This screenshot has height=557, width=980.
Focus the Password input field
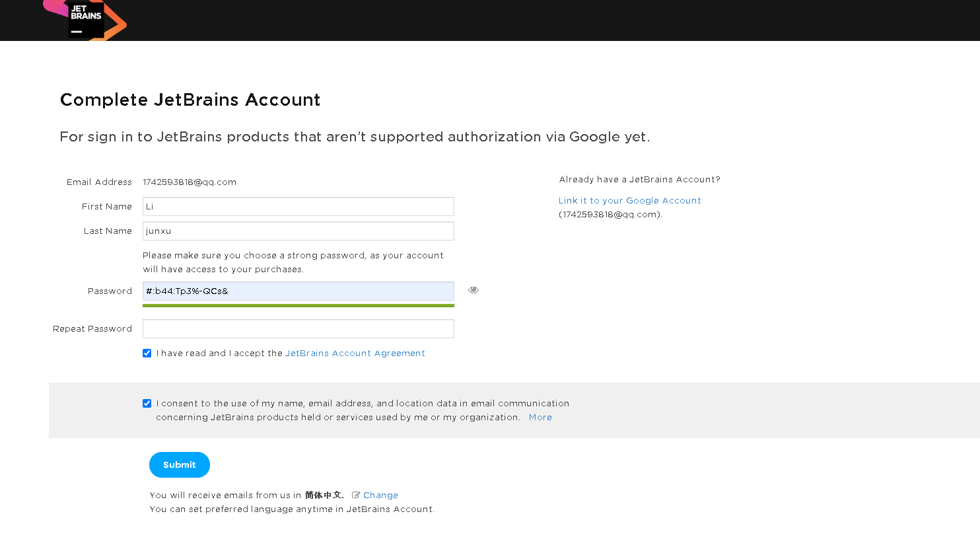tap(298, 291)
